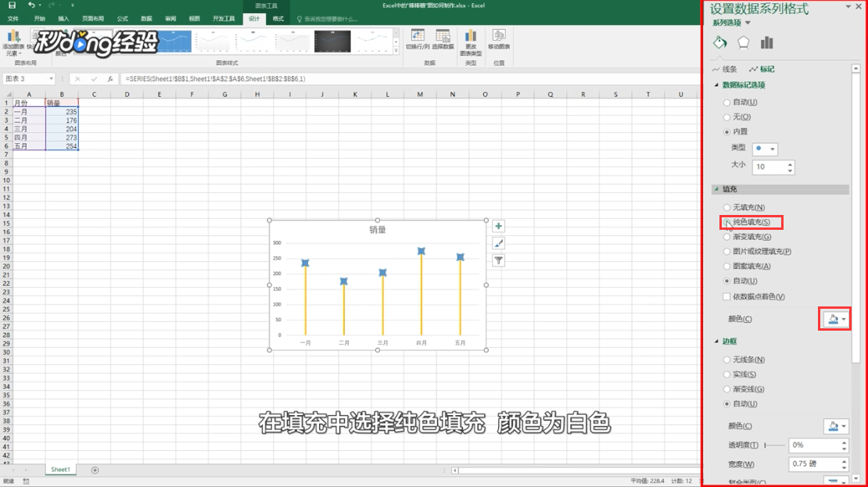The image size is (868, 487).
Task: Select border 无线条(N) radio
Action: click(x=726, y=360)
